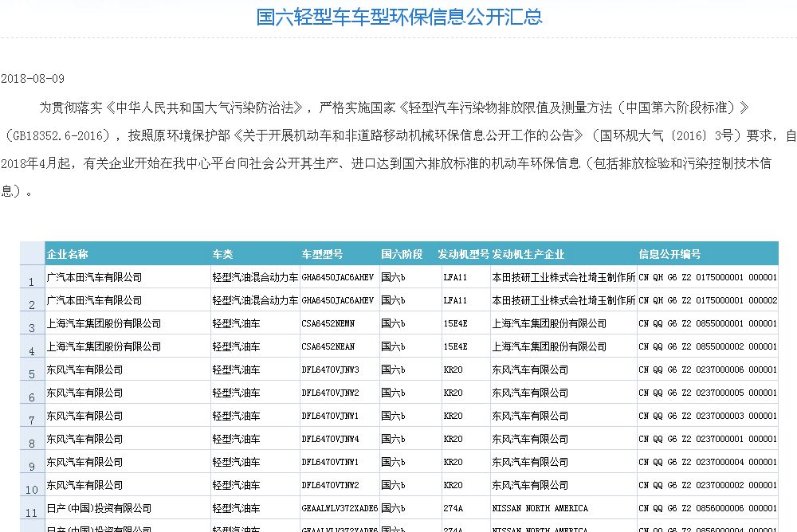Viewport: 797px width, 532px height.
Task: Click 本田技研工业株式会社埼玉制作所 in row 1
Action: pyautogui.click(x=563, y=277)
